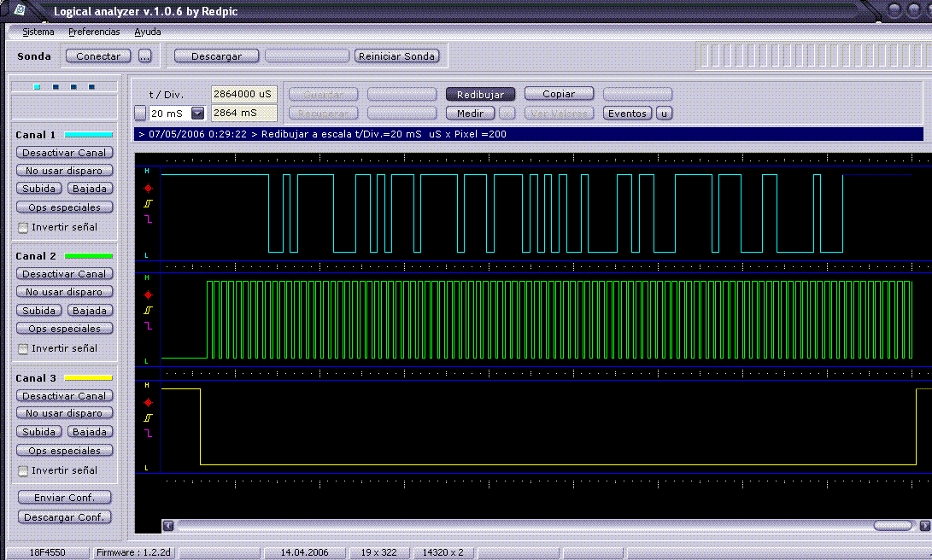Image resolution: width=932 pixels, height=560 pixels.
Task: Click the Descargar Conf. button
Action: (64, 516)
